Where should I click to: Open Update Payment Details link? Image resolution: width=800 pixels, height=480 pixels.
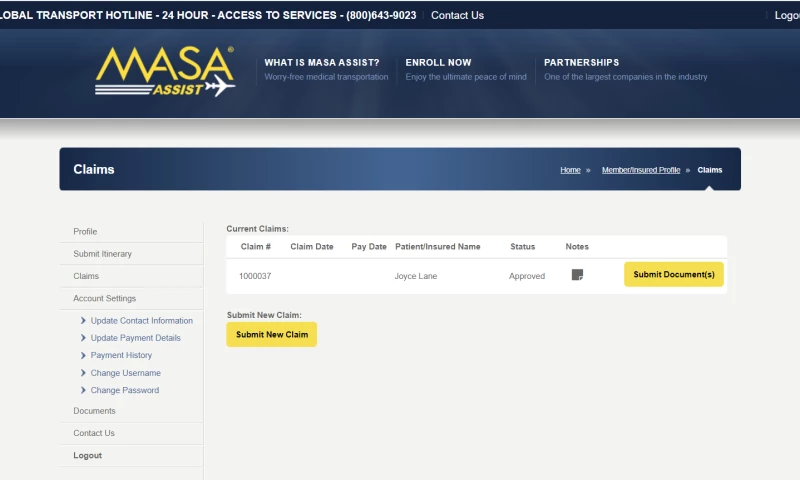pyautogui.click(x=135, y=338)
